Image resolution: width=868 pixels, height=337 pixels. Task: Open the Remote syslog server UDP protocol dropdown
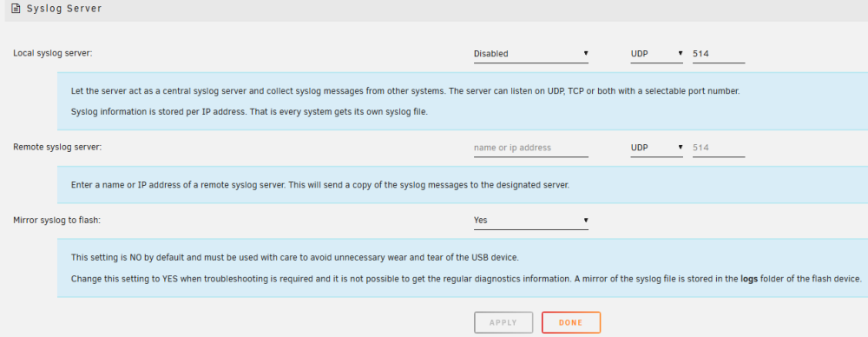(x=656, y=148)
